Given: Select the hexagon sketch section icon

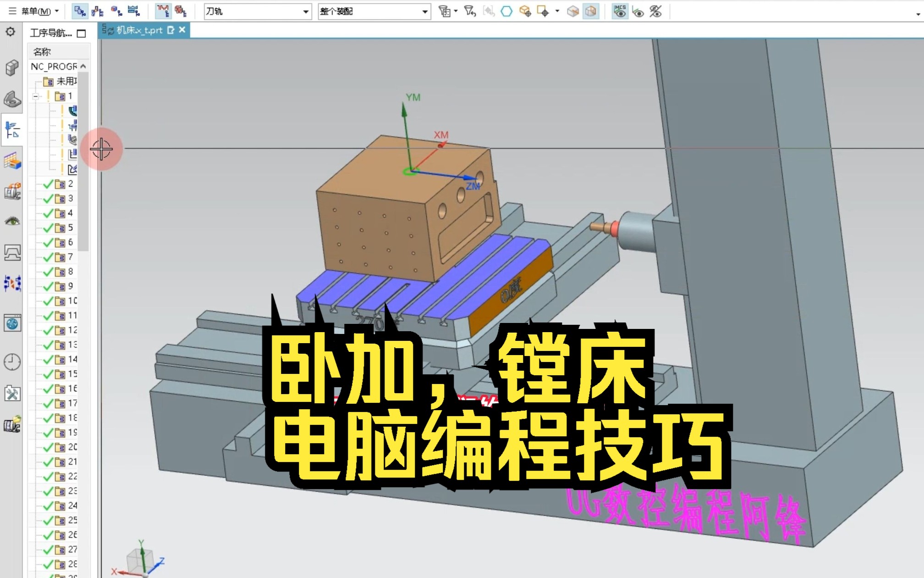Looking at the screenshot, I should coord(506,11).
